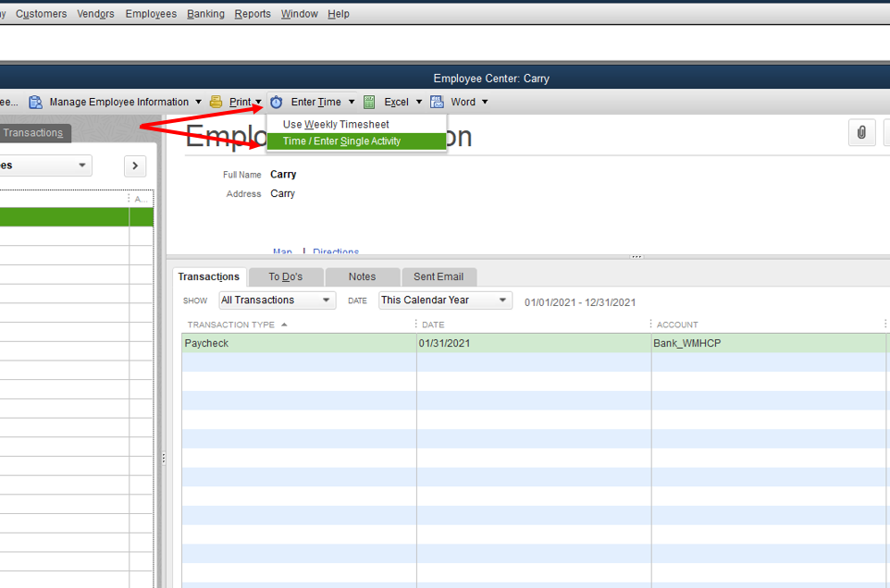Open the Banking menu
Image resolution: width=890 pixels, height=588 pixels.
[x=205, y=13]
